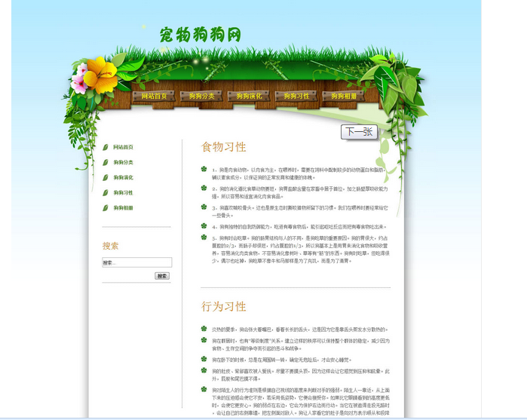
Task: Click the yellow flower decoration in header
Action: pos(100,73)
